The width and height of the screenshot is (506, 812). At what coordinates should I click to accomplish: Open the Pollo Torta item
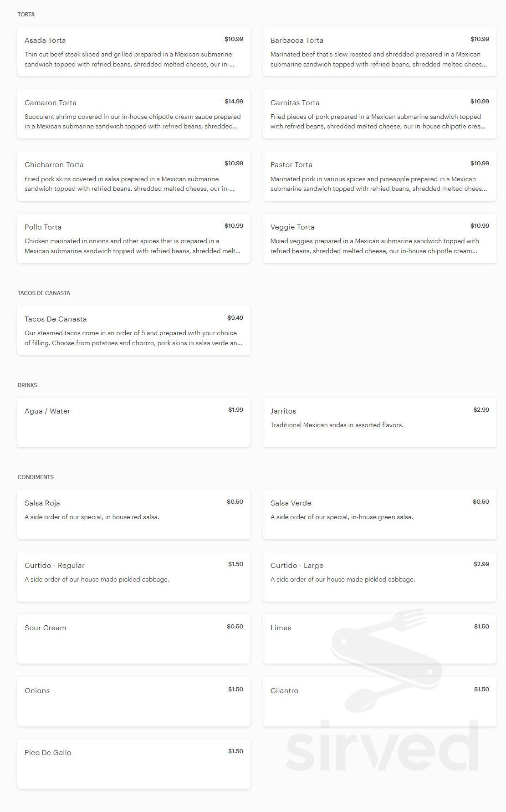[x=134, y=239]
